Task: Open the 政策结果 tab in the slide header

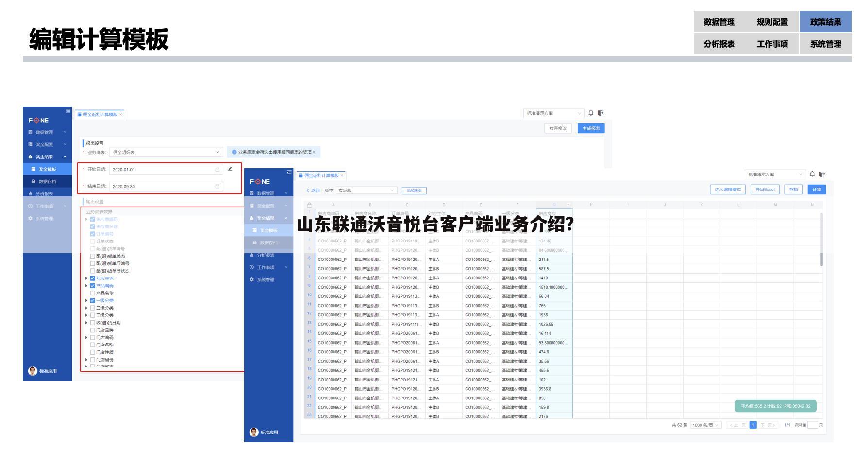Action: (x=826, y=22)
